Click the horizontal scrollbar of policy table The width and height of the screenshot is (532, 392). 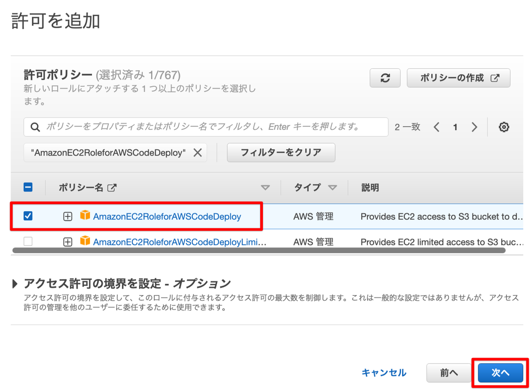click(x=259, y=250)
